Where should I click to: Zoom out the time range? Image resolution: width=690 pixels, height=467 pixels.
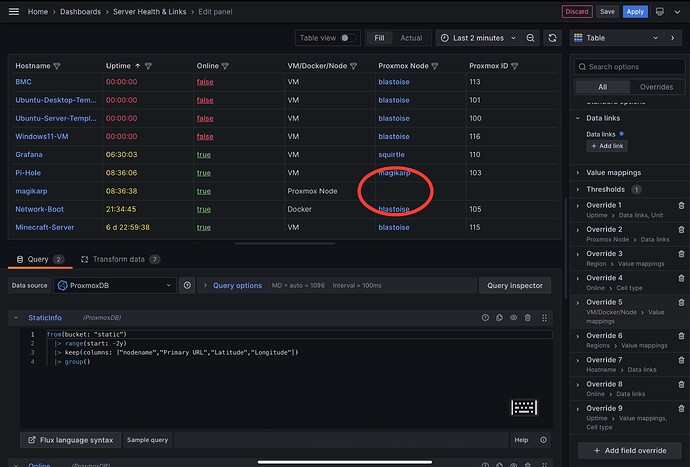click(x=530, y=38)
